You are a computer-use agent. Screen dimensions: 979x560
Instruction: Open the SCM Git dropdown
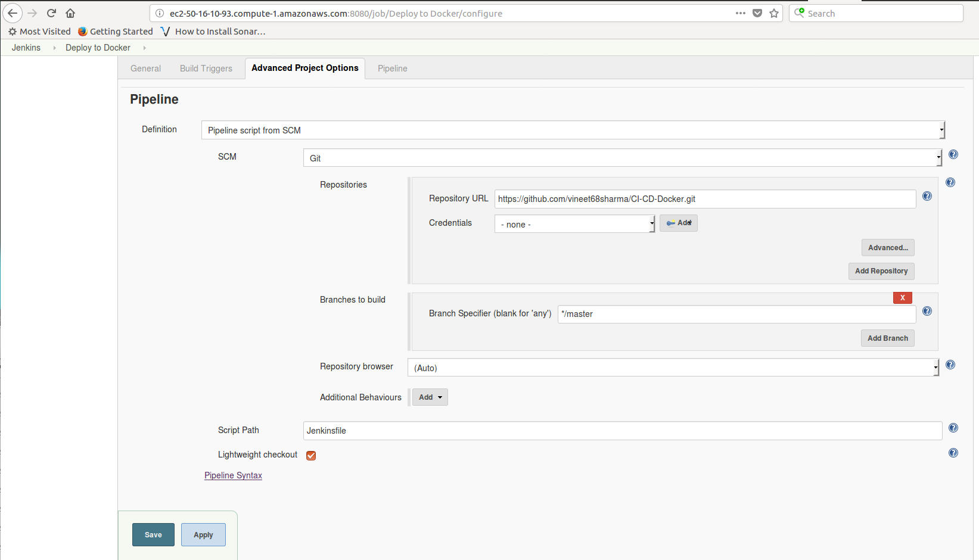coord(623,158)
